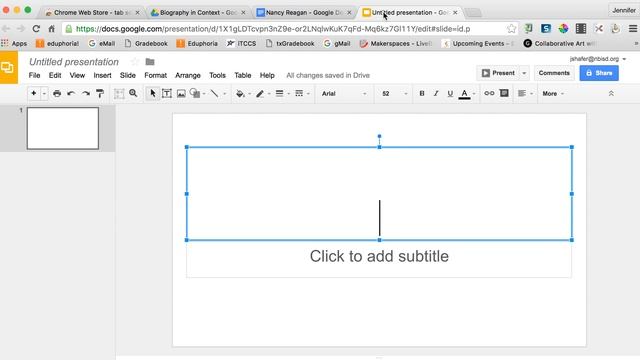
Task: Open the Tools menu
Action: [217, 75]
